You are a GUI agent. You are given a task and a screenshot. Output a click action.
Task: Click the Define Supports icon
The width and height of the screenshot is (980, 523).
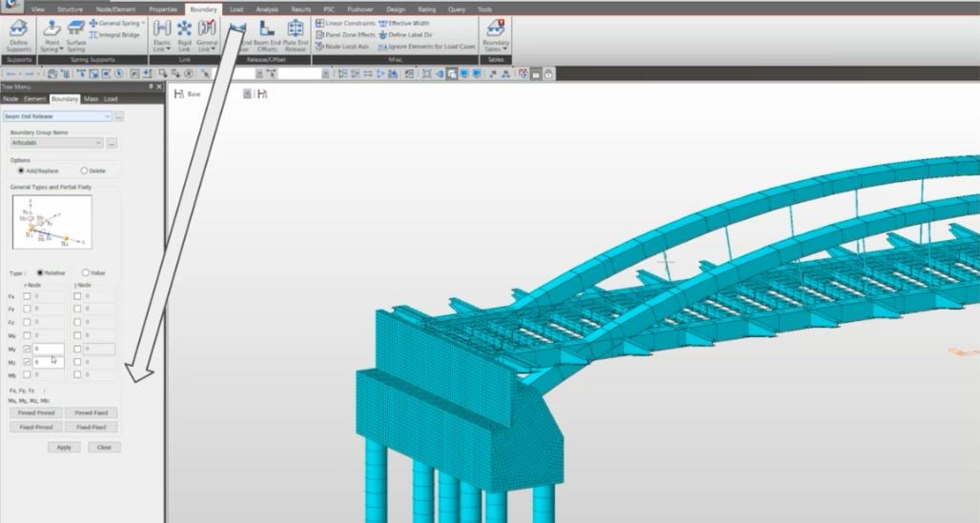pyautogui.click(x=18, y=30)
